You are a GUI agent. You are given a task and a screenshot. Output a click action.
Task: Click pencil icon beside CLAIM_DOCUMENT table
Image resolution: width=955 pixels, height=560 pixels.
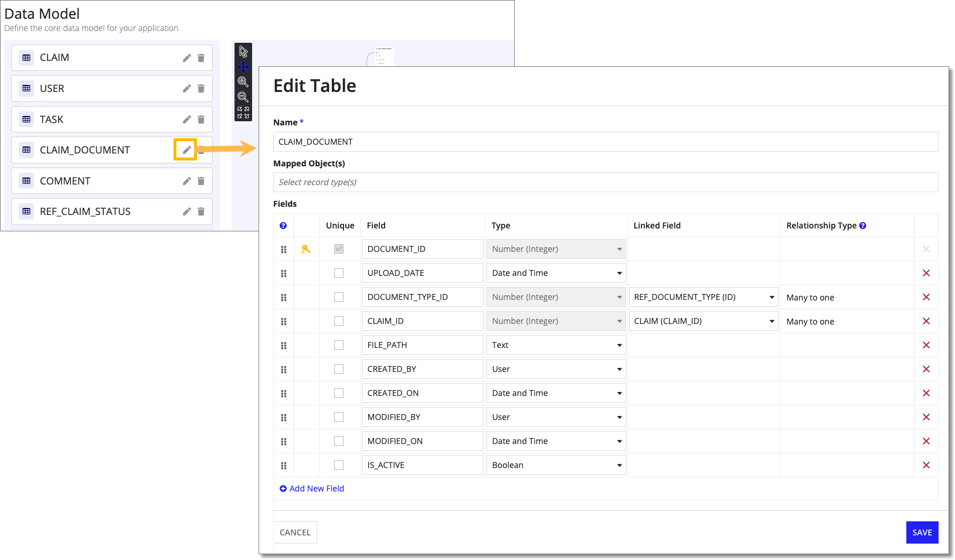186,150
